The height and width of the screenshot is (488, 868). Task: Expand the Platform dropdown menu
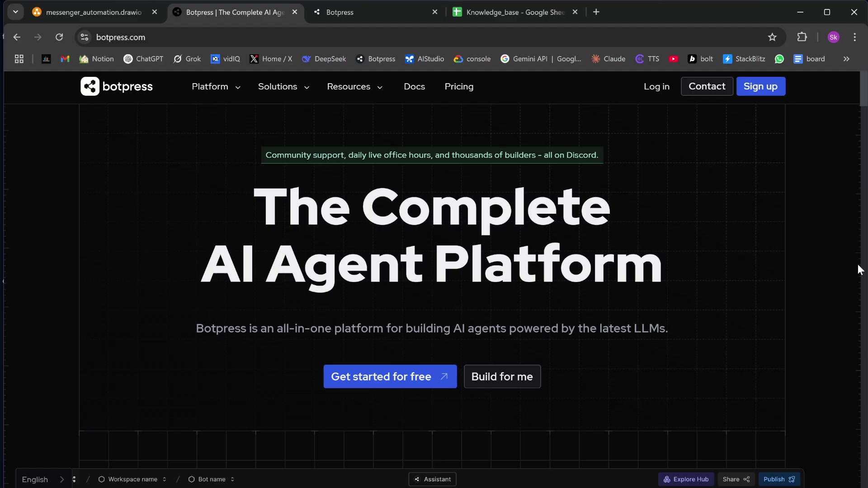pos(216,86)
